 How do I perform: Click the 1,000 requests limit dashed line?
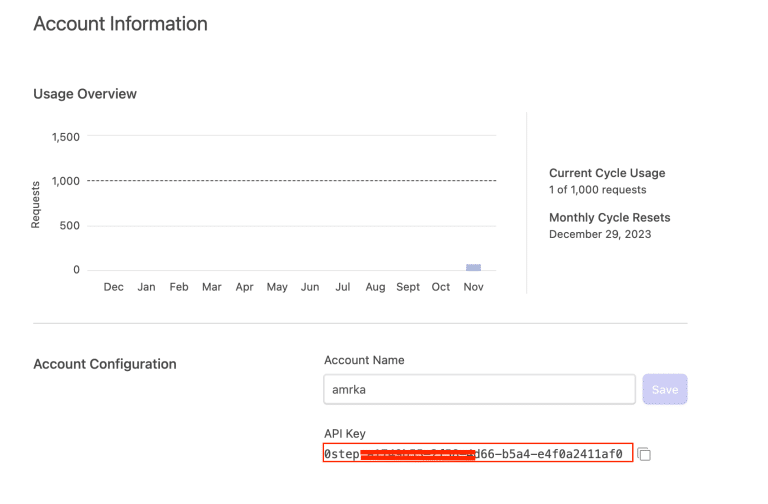pyautogui.click(x=290, y=181)
